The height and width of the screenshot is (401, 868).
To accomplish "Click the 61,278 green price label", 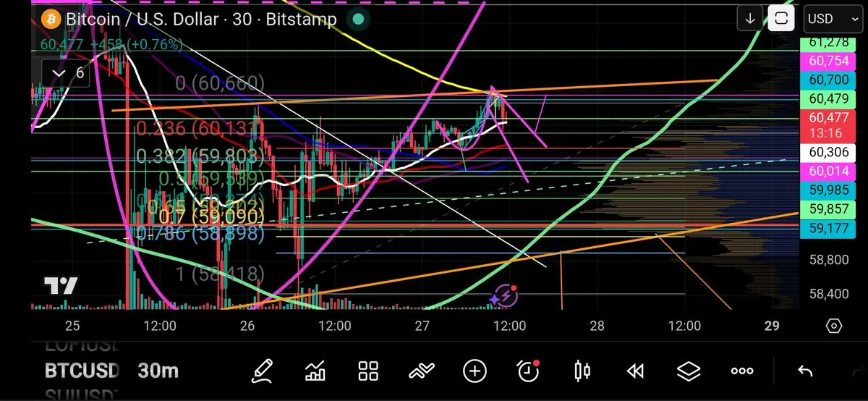I will coord(829,43).
